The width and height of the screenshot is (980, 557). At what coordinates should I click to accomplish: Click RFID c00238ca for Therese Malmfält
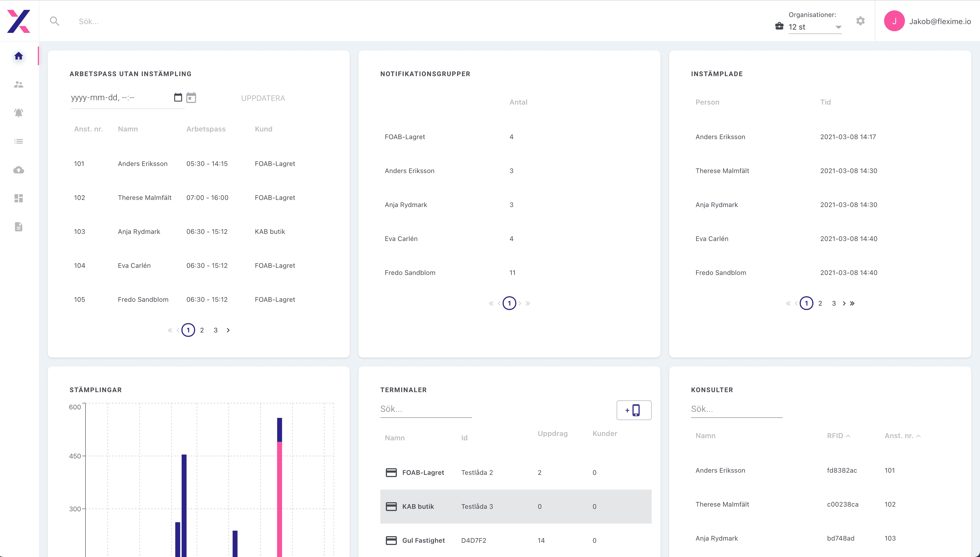pyautogui.click(x=843, y=505)
